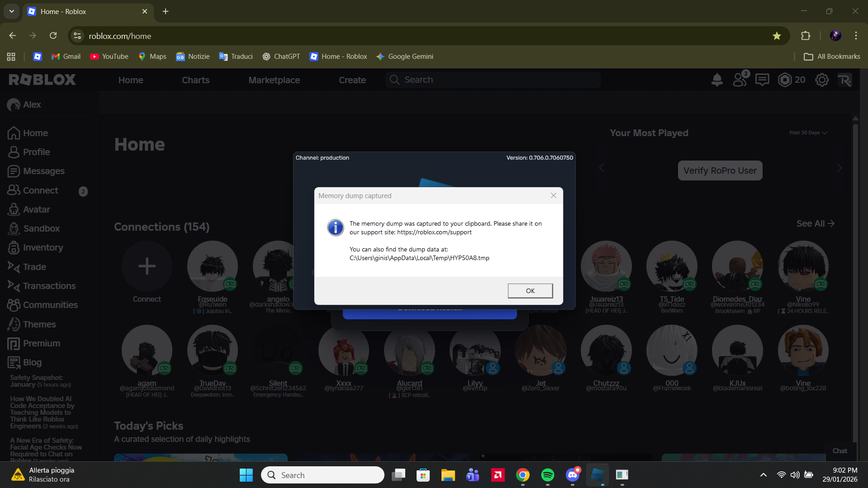
Task: Switch to Charts tab in navbar
Action: click(195, 80)
